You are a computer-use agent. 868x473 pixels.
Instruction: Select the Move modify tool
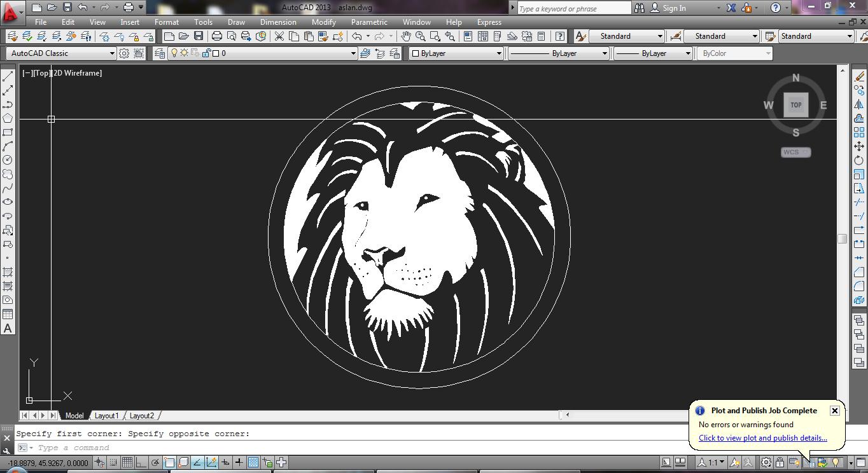(859, 146)
